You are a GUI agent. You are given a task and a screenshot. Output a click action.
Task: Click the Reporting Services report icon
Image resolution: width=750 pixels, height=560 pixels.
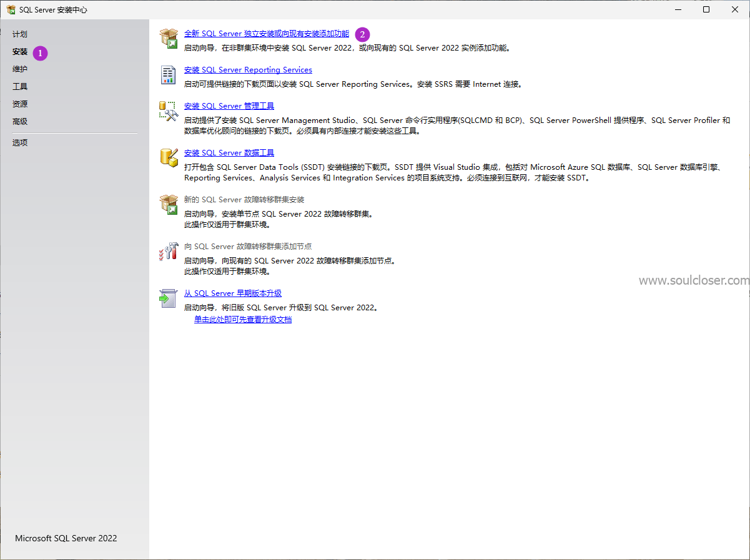[169, 75]
